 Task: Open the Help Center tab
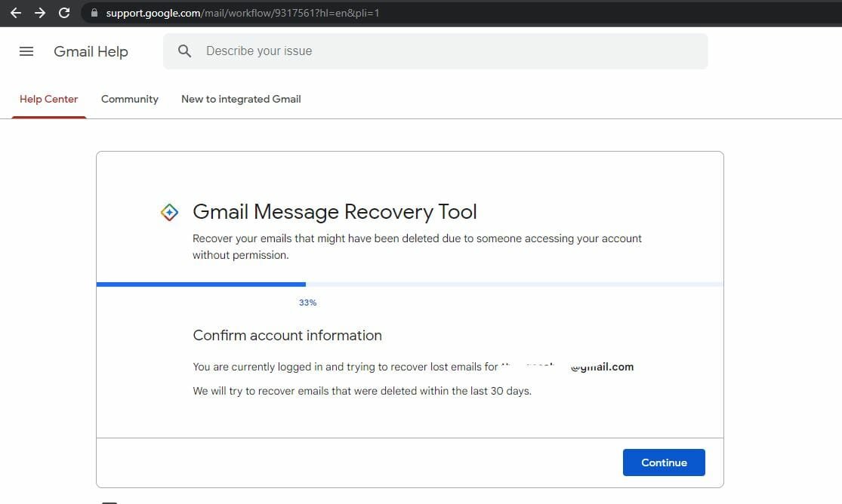(x=49, y=100)
